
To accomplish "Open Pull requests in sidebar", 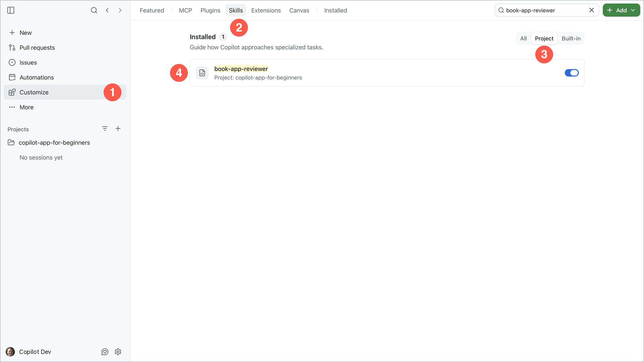I will 65,48.
